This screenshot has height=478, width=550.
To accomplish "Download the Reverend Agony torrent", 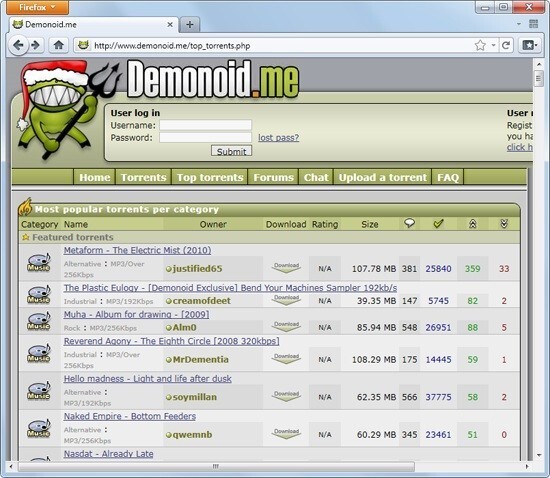I will pyautogui.click(x=286, y=359).
